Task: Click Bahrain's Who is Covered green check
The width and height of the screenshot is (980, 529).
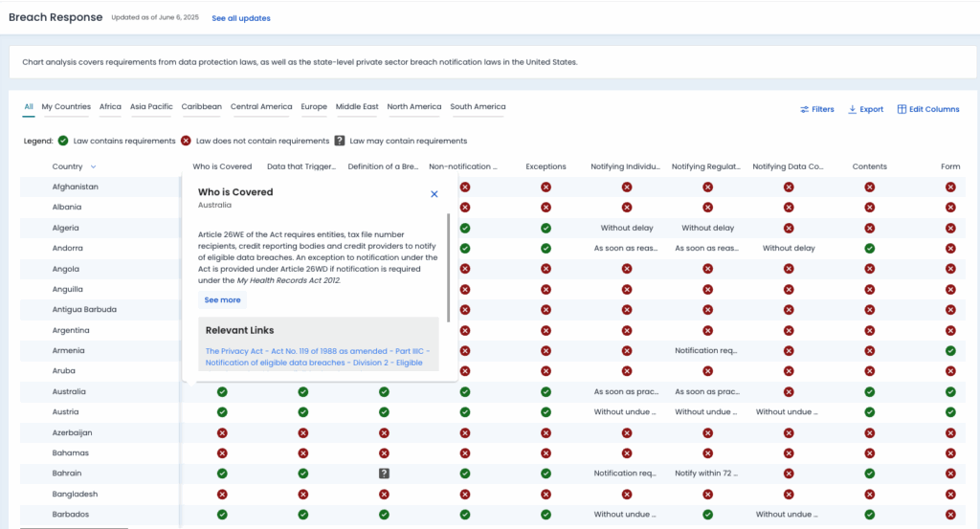Action: click(x=222, y=474)
